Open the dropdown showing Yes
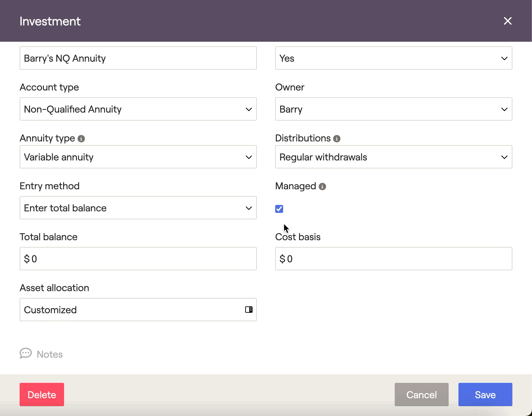532x416 pixels. point(393,58)
